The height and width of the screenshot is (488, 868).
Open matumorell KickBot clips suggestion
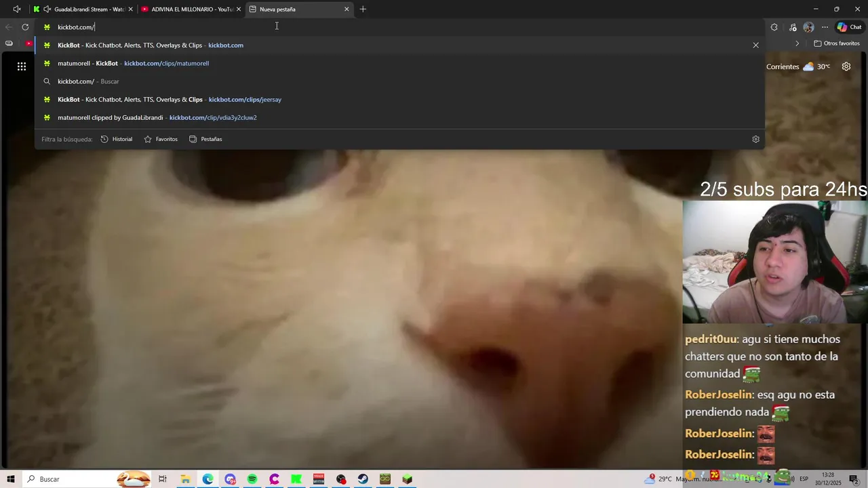pyautogui.click(x=400, y=63)
